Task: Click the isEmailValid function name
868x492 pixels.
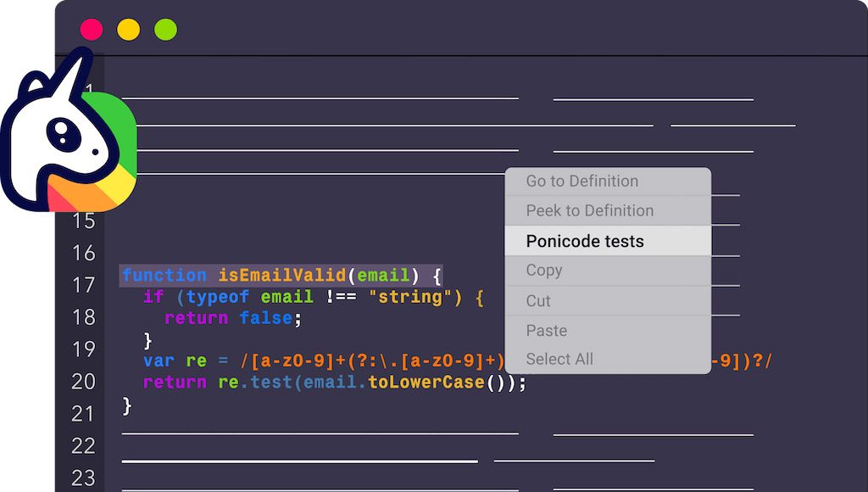Action: pos(281,276)
